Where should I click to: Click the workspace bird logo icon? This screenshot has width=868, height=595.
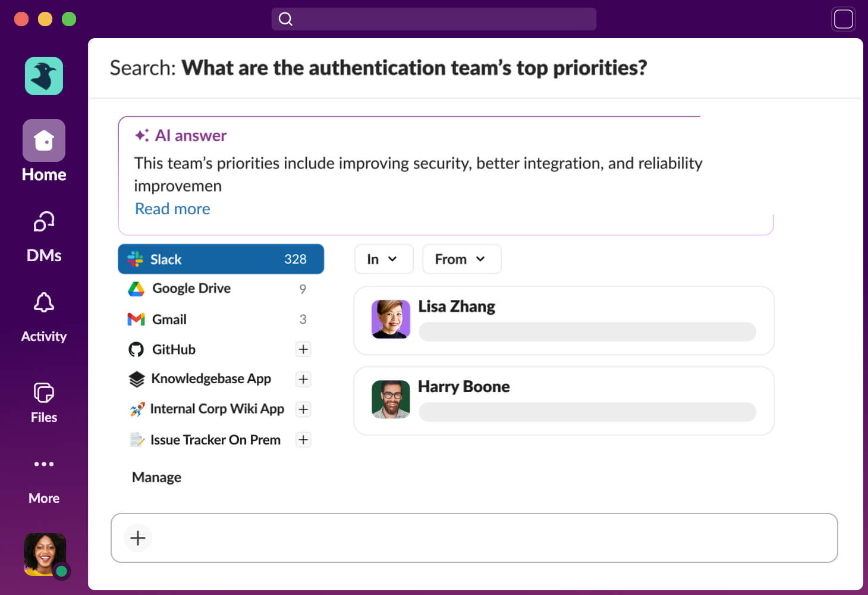(44, 76)
